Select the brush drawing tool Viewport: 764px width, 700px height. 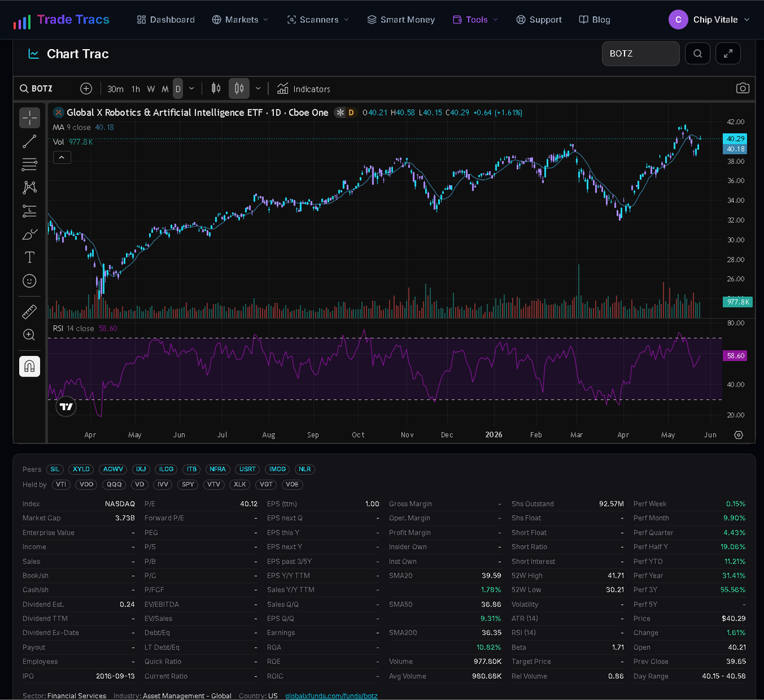(x=29, y=234)
